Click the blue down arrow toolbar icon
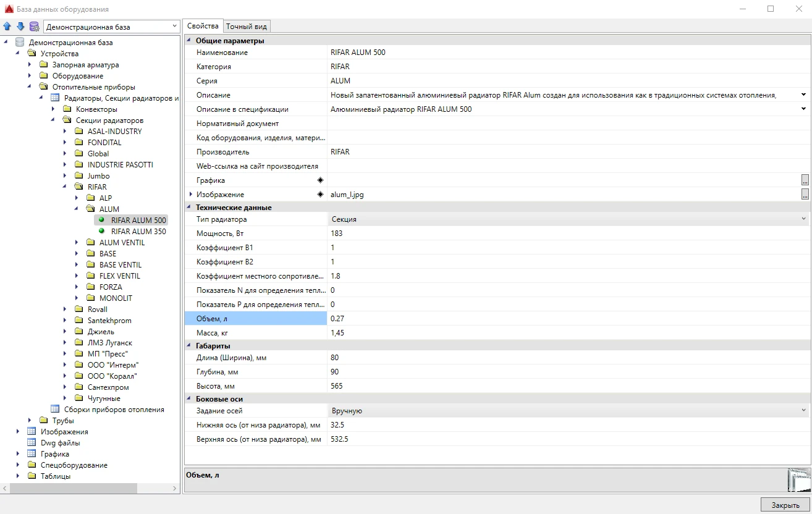This screenshot has height=514, width=812. point(20,27)
